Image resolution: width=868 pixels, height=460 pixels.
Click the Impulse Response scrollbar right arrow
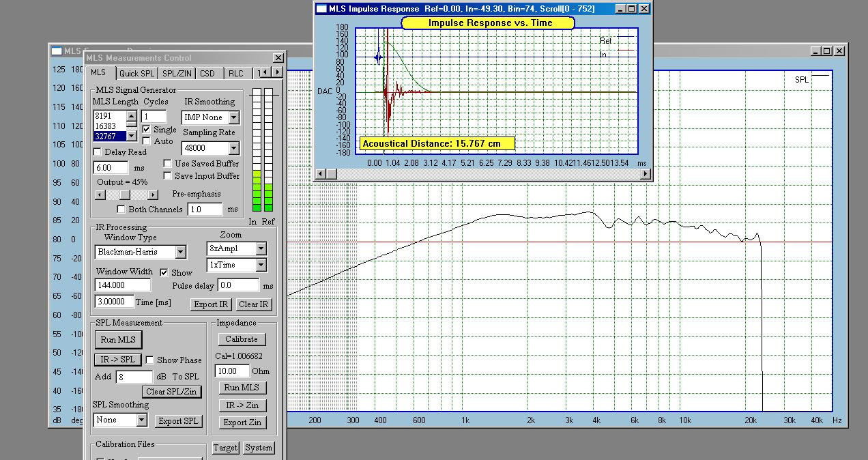coord(646,173)
